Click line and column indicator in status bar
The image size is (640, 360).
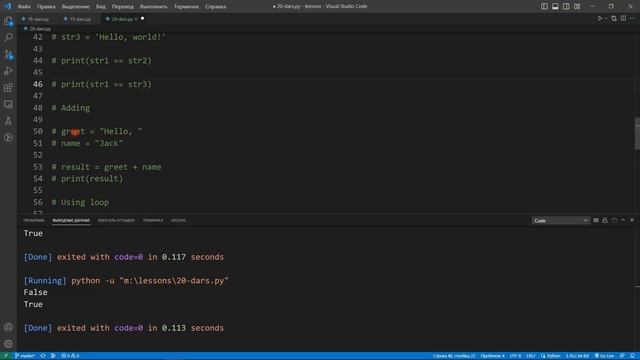click(x=454, y=356)
